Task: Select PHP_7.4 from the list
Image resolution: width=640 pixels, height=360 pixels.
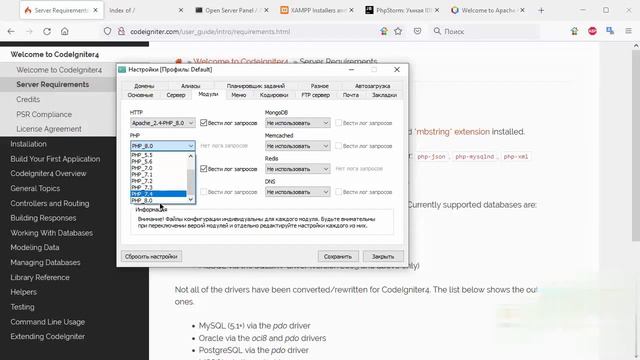Action: [158, 194]
